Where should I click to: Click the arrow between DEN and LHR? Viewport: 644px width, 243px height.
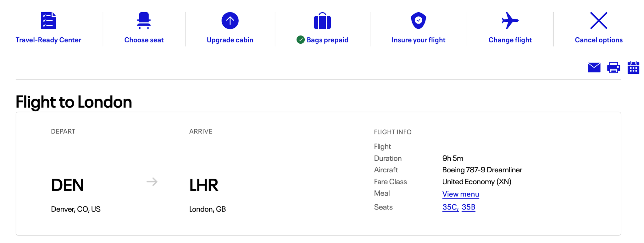point(152,181)
